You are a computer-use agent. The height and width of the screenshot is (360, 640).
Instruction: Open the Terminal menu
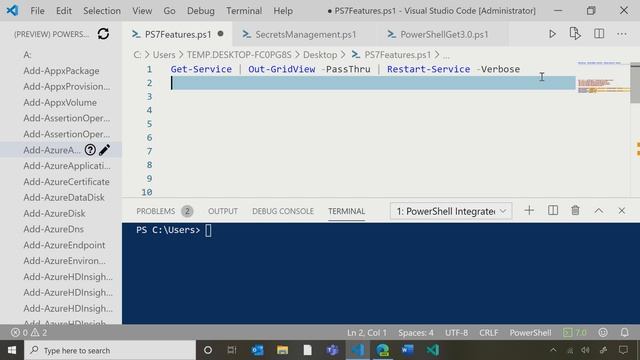pyautogui.click(x=244, y=11)
